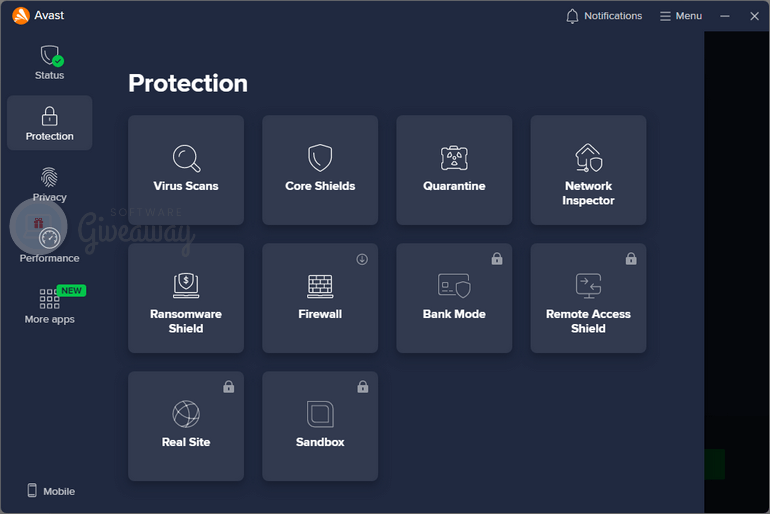Click the Core Shields shield icon
Image resolution: width=770 pixels, height=514 pixels.
tap(320, 158)
